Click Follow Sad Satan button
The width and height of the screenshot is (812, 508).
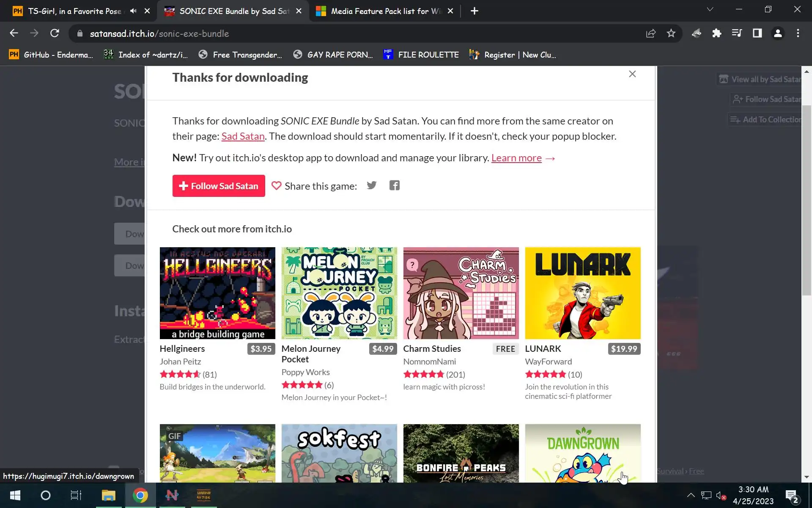tap(219, 186)
